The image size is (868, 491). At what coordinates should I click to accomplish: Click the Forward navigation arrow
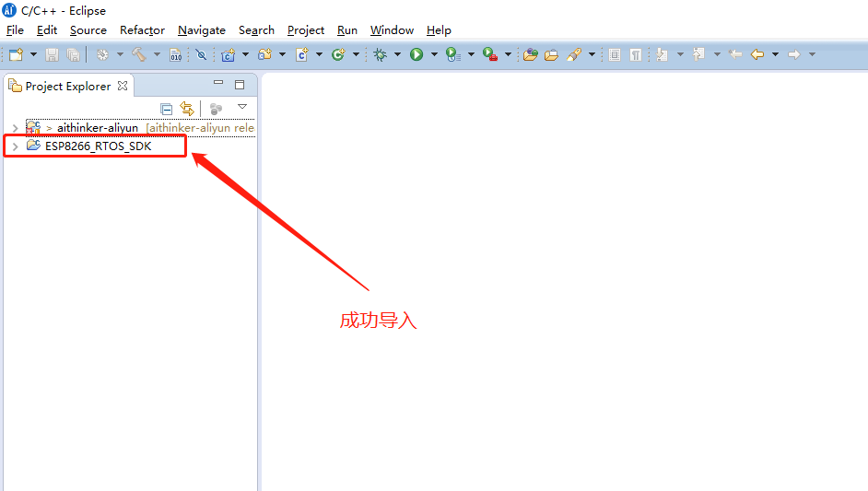793,54
